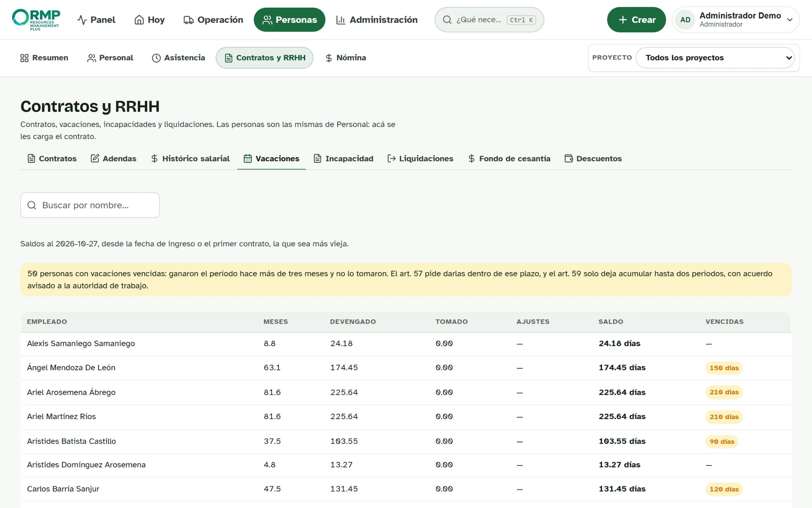Click the AD user avatar
This screenshot has width=812, height=508.
pos(685,20)
